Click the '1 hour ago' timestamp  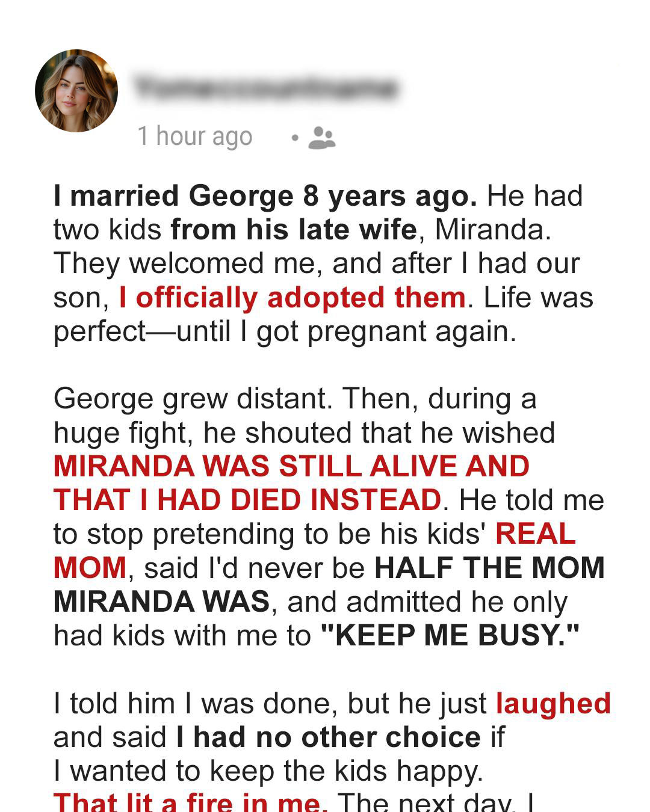(194, 137)
